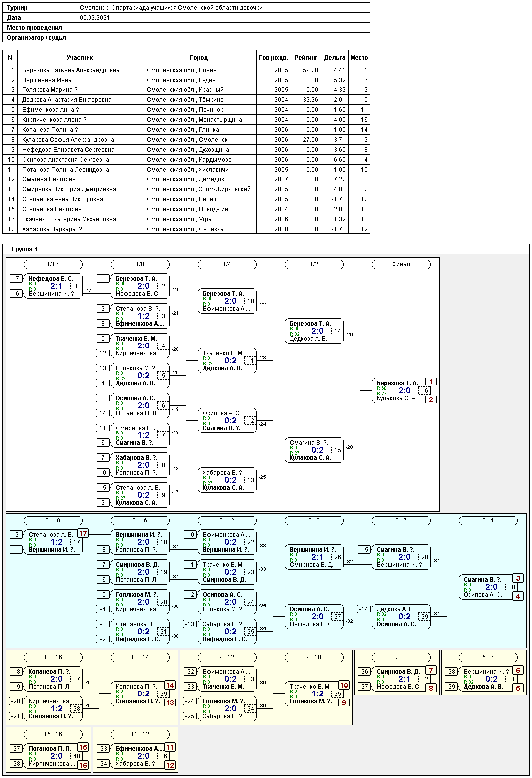Click the 1/16 round header
The image size is (532, 778).
[x=53, y=264]
